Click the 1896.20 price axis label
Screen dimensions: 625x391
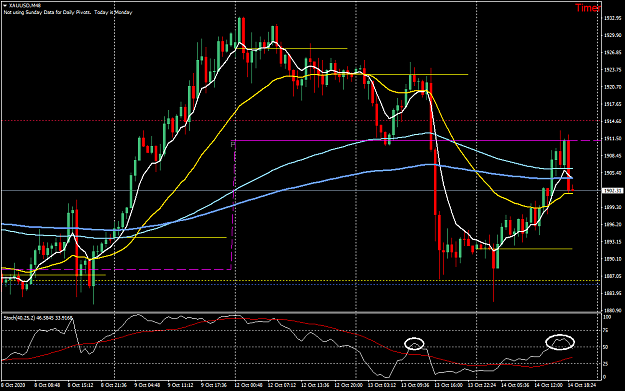pyautogui.click(x=613, y=224)
